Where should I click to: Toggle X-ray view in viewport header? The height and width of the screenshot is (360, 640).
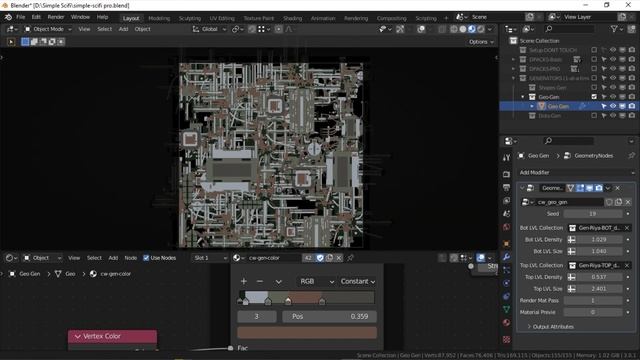[442, 29]
